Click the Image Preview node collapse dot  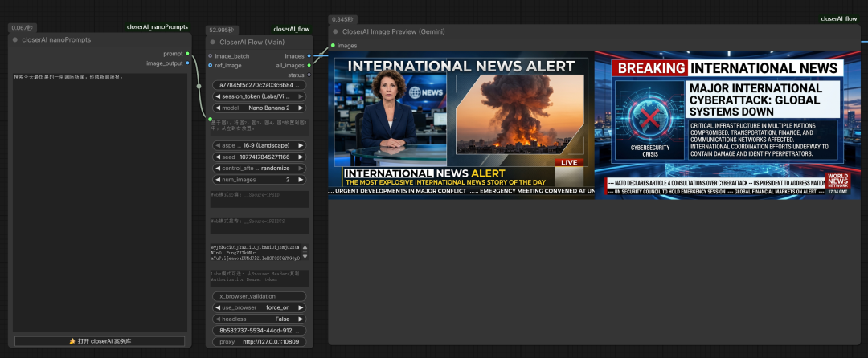(x=336, y=32)
